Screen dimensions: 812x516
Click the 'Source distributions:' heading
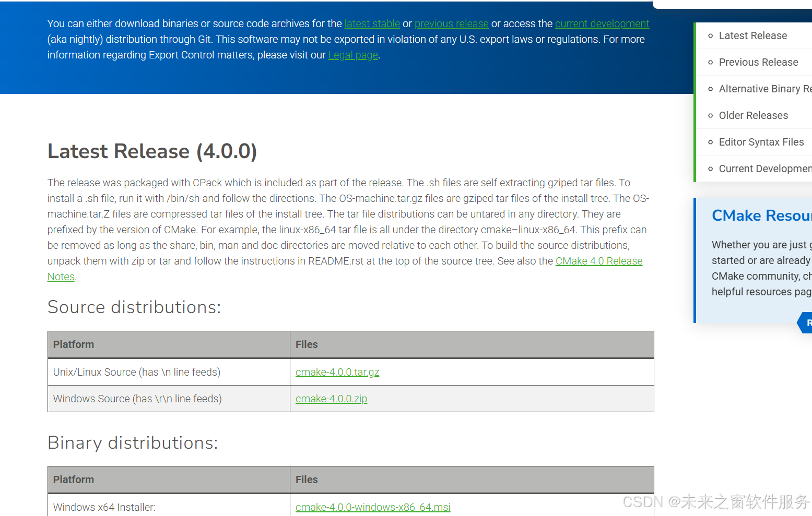click(x=134, y=307)
